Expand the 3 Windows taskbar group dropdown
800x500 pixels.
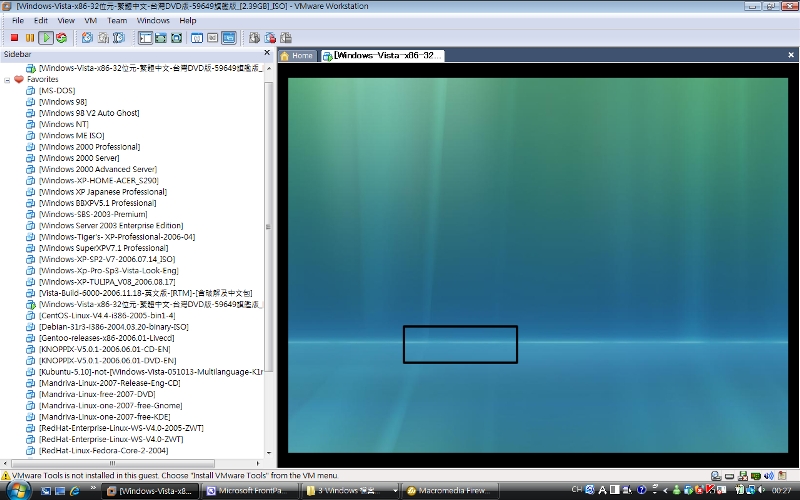tap(394, 491)
